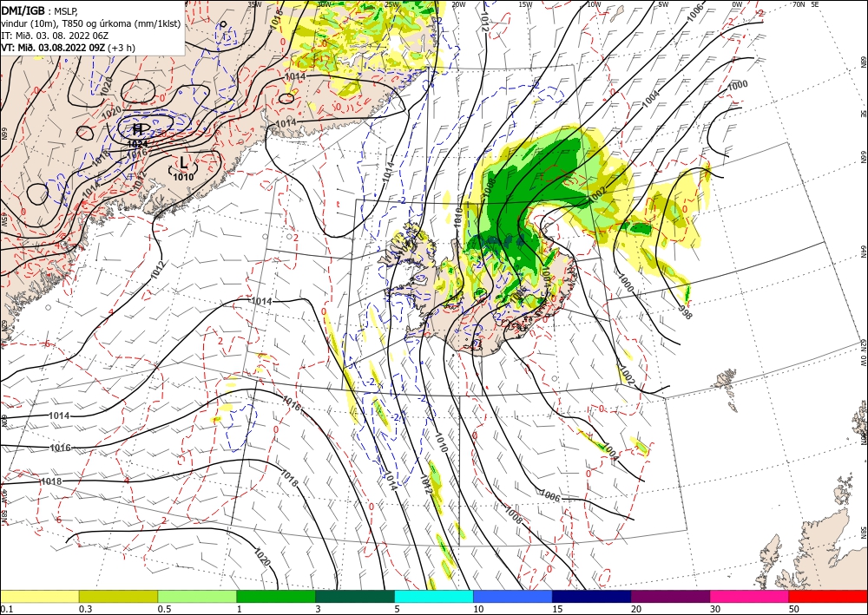The width and height of the screenshot is (868, 615).
Task: Click the 'IT: Mið. 03. 08. 2022 06Z' line
Action: [54, 36]
